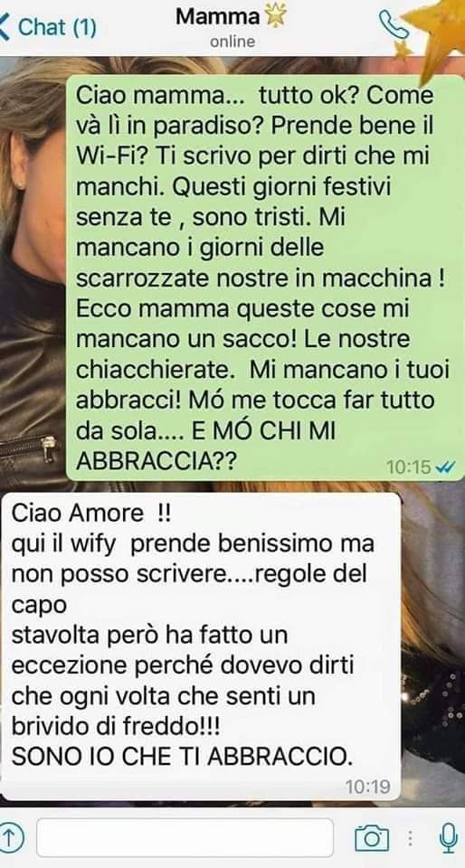The width and height of the screenshot is (465, 868).
Task: Select the white 'Ciao Amore' reply bubble
Action: point(200,646)
